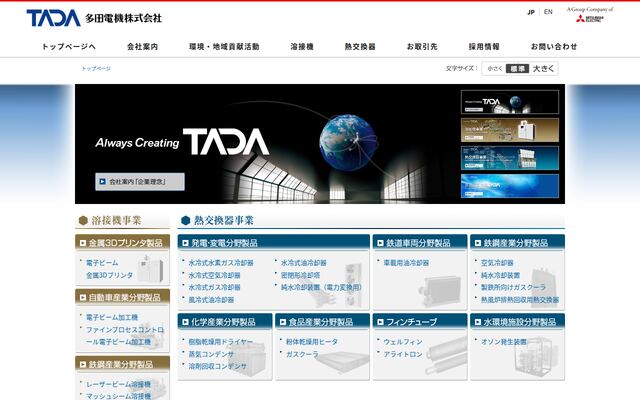Open 純水冷却装置（電力変換用）link
The image size is (640, 400).
coord(321,287)
